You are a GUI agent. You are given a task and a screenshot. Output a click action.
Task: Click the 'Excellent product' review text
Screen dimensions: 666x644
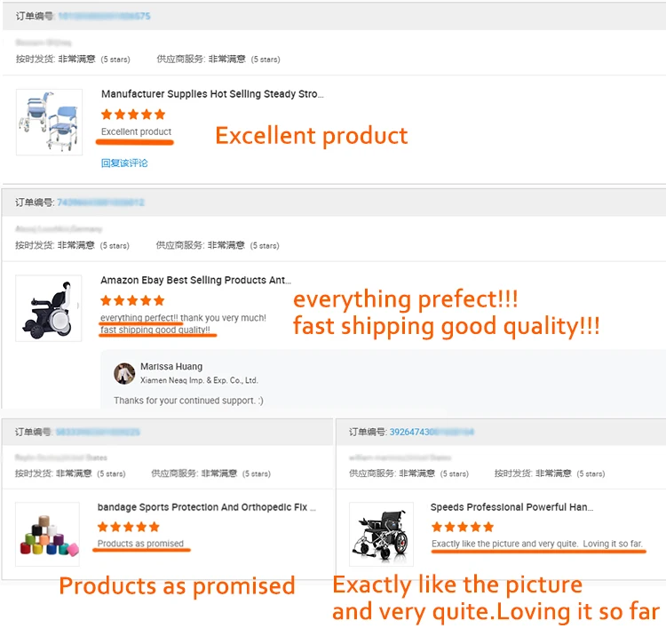136,132
